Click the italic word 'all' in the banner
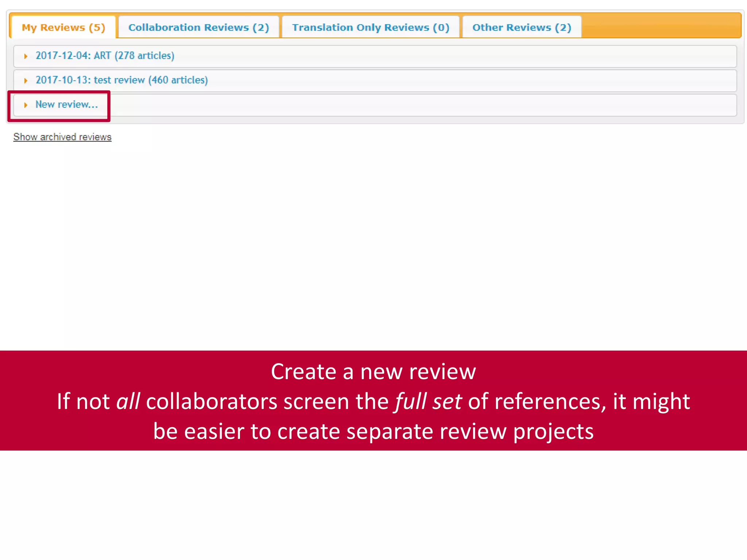This screenshot has height=560, width=747. (128, 401)
